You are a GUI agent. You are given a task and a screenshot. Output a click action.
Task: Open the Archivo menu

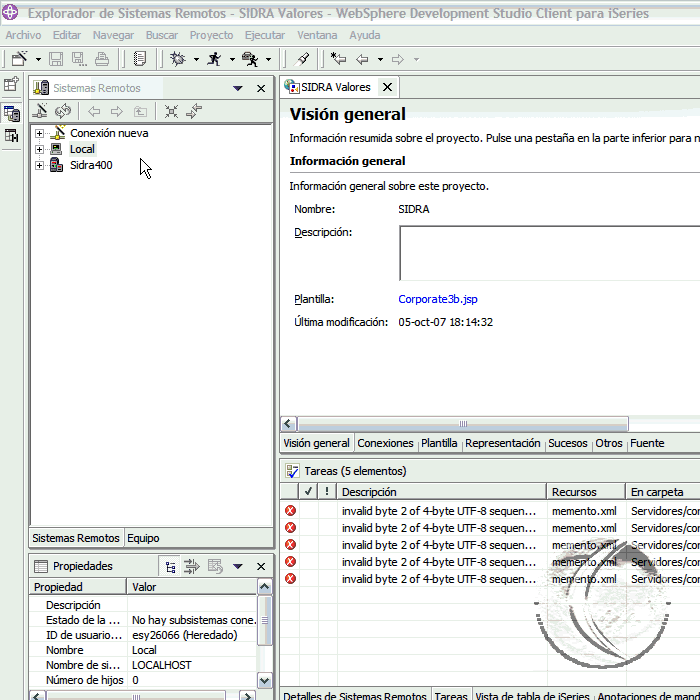pos(23,35)
